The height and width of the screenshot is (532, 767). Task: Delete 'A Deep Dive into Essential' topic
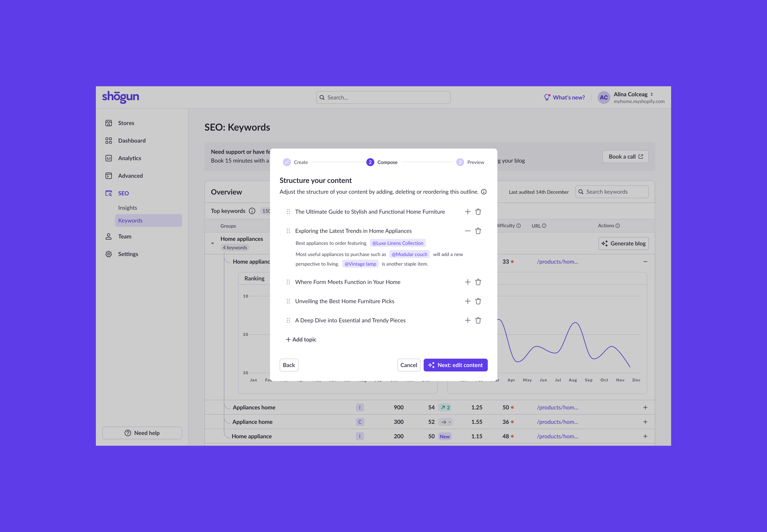[x=478, y=320]
